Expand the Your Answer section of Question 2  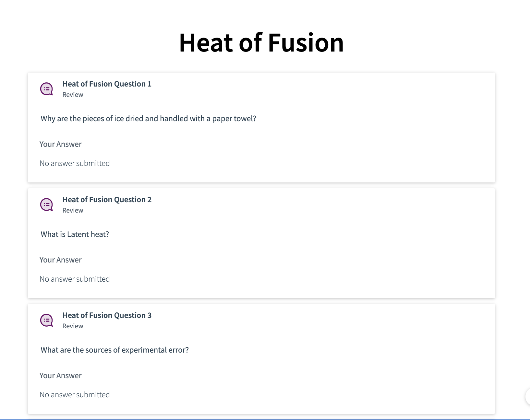(61, 260)
